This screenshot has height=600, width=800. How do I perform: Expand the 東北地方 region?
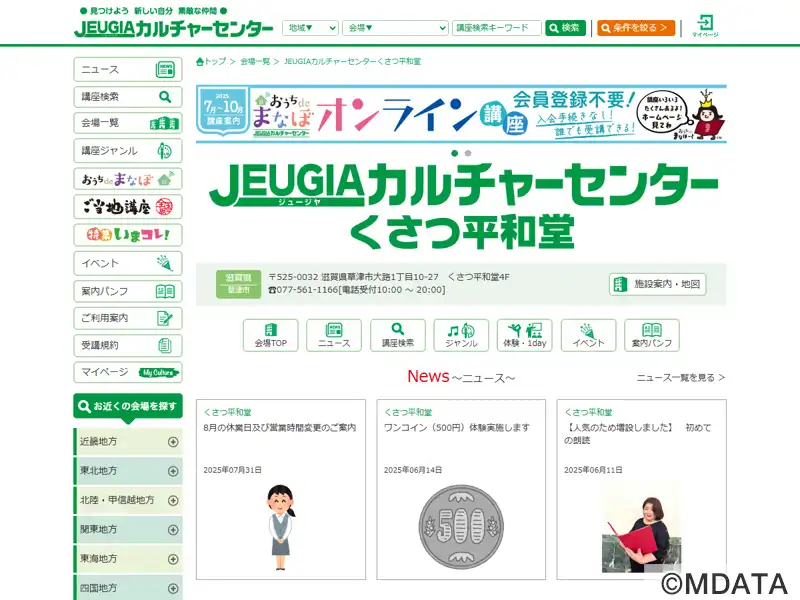tap(129, 471)
